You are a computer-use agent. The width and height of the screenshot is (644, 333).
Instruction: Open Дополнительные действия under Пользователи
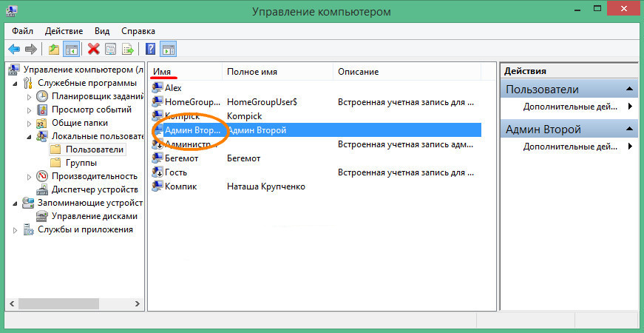tap(569, 107)
